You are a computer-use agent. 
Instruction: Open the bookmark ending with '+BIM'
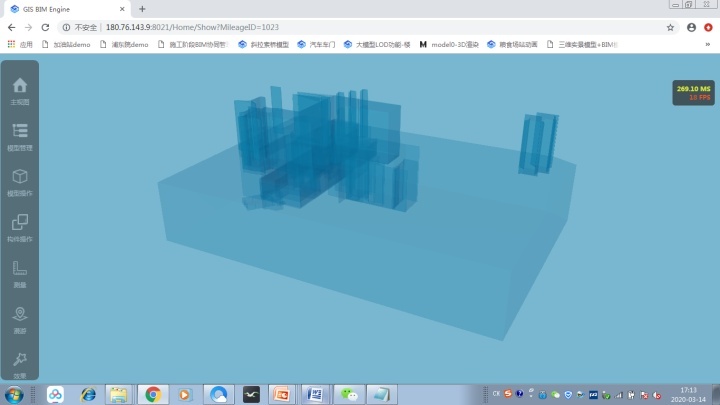(582, 45)
